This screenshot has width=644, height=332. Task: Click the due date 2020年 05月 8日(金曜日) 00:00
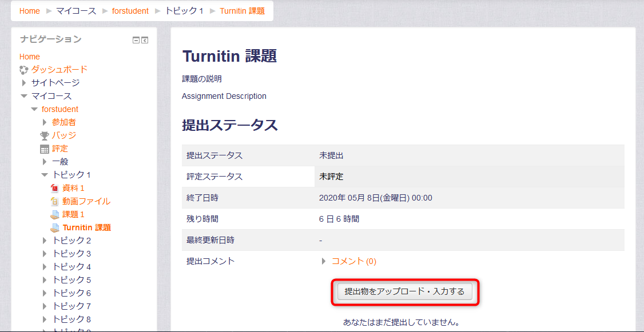tap(375, 198)
